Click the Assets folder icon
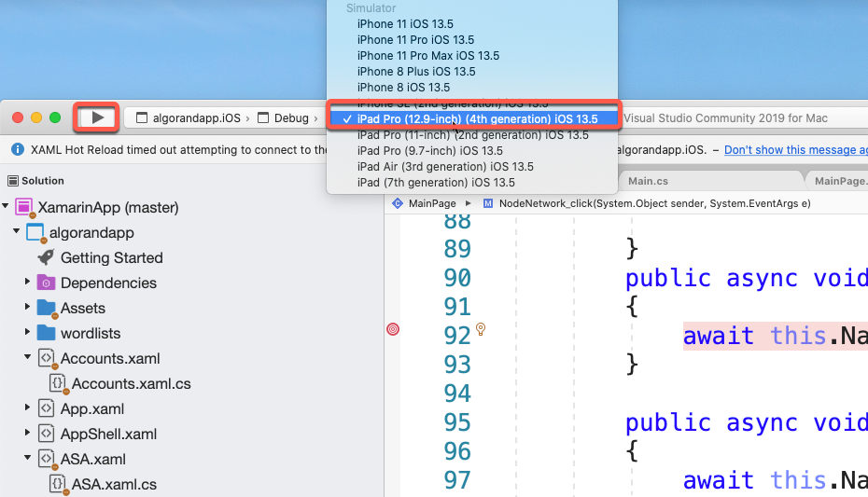Viewport: 868px width, 497px height. click(x=46, y=308)
